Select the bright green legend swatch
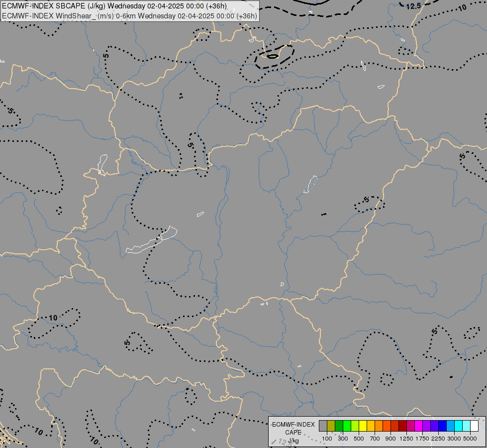The image size is (487, 448). coord(347,426)
